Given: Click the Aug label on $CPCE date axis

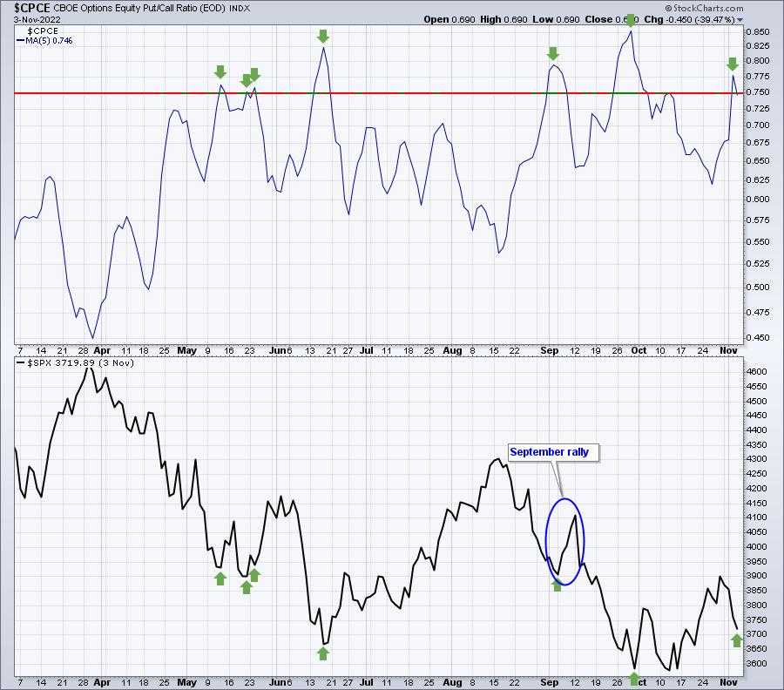Looking at the screenshot, I should point(452,350).
